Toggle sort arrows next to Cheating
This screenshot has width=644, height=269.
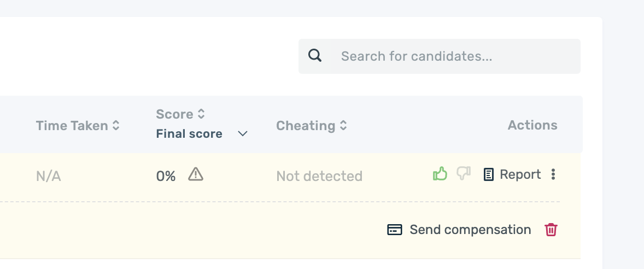(343, 126)
